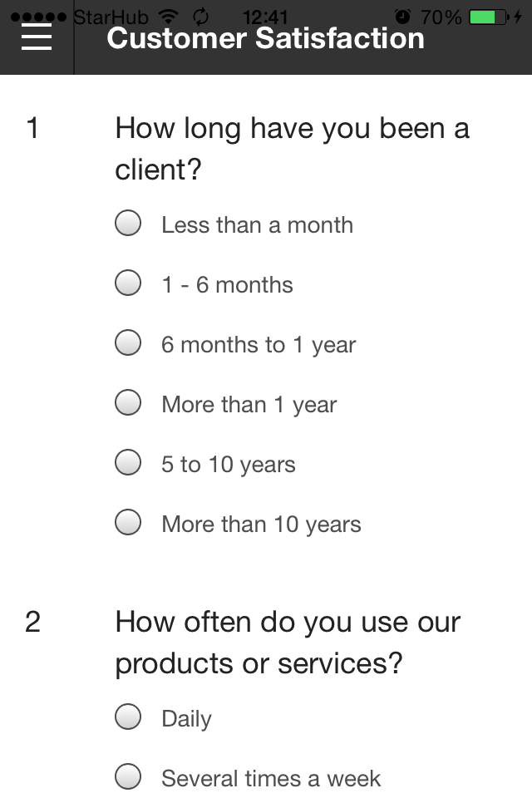Tap the cellular signal dots
Screen dimensions: 532x798
tap(39, 17)
